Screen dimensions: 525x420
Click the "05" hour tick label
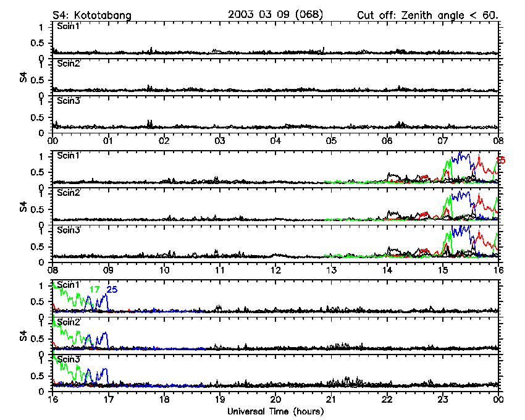tap(331, 141)
